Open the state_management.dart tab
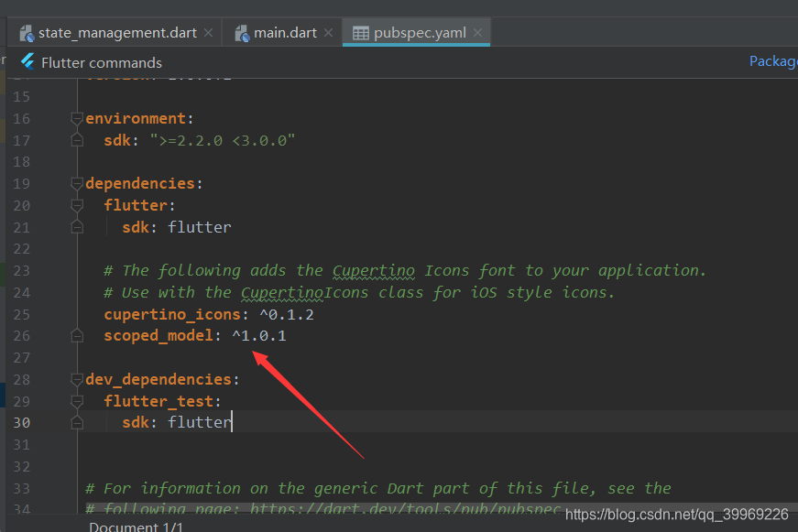Screen dimensions: 798x532 click(119, 31)
